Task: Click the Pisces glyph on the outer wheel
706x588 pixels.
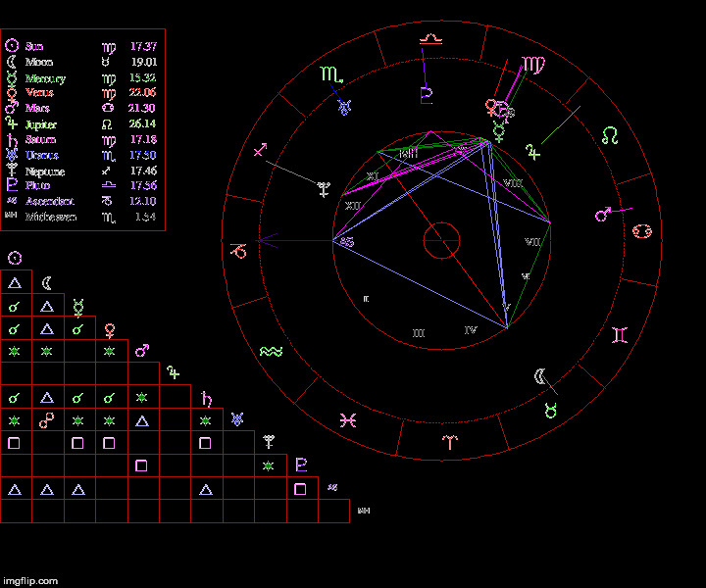Action: 346,419
